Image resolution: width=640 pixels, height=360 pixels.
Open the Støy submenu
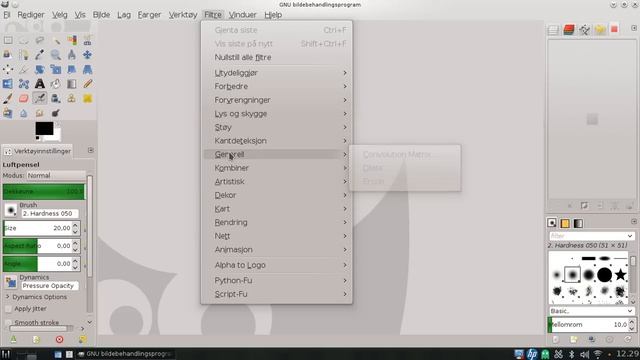[x=277, y=127]
